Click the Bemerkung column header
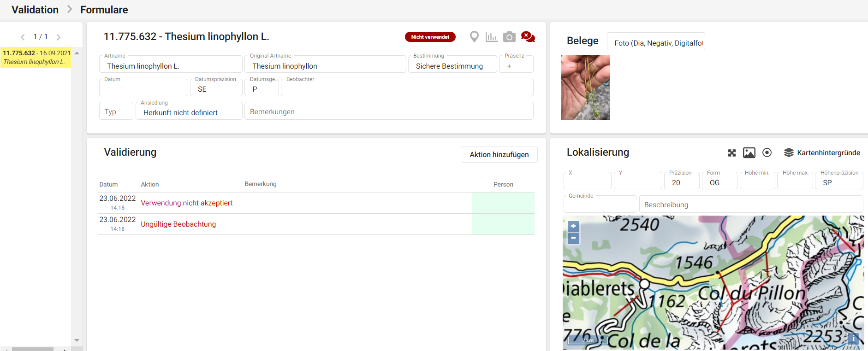 pos(261,184)
